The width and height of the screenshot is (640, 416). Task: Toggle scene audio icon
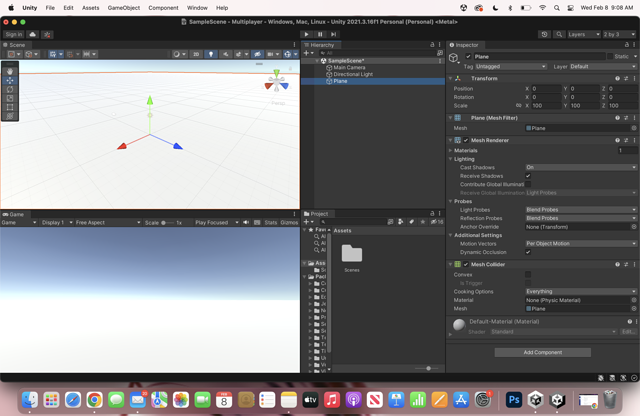(225, 54)
